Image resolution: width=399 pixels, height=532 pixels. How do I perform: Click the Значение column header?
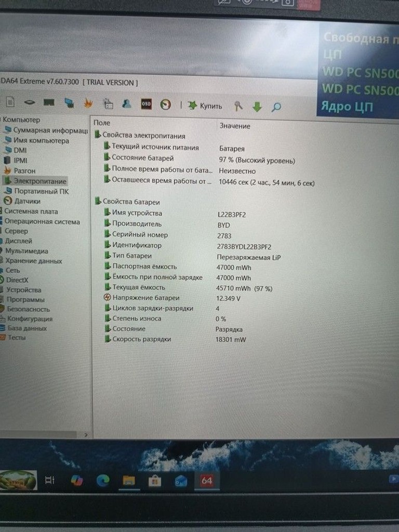click(235, 126)
